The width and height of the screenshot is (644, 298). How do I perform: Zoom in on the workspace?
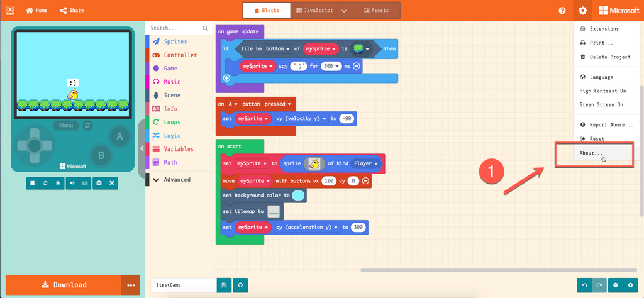pyautogui.click(x=630, y=285)
